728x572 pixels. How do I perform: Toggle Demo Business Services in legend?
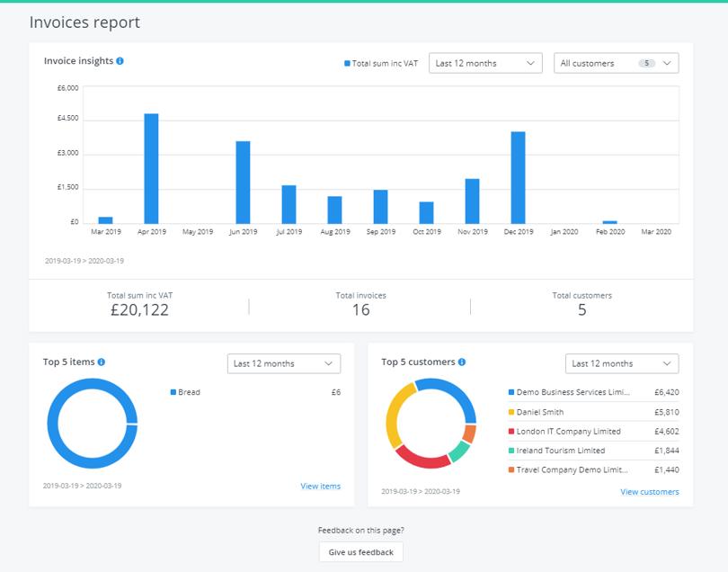(x=512, y=391)
